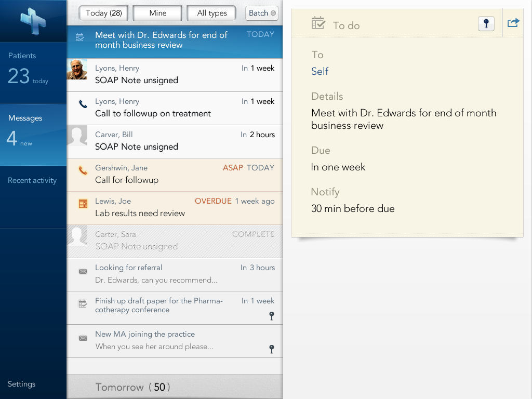The width and height of the screenshot is (532, 399).
Task: Click the 23 today patients count
Action: (x=28, y=76)
